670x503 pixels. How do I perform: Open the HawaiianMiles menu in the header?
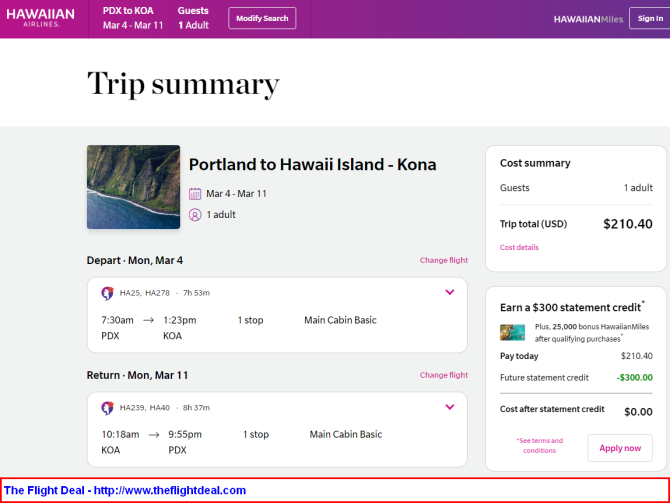point(588,19)
